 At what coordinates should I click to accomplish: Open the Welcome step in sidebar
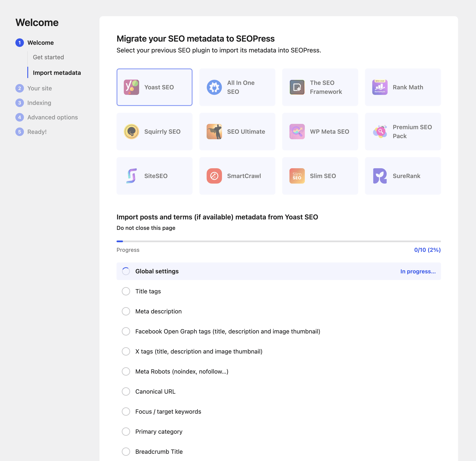(41, 43)
